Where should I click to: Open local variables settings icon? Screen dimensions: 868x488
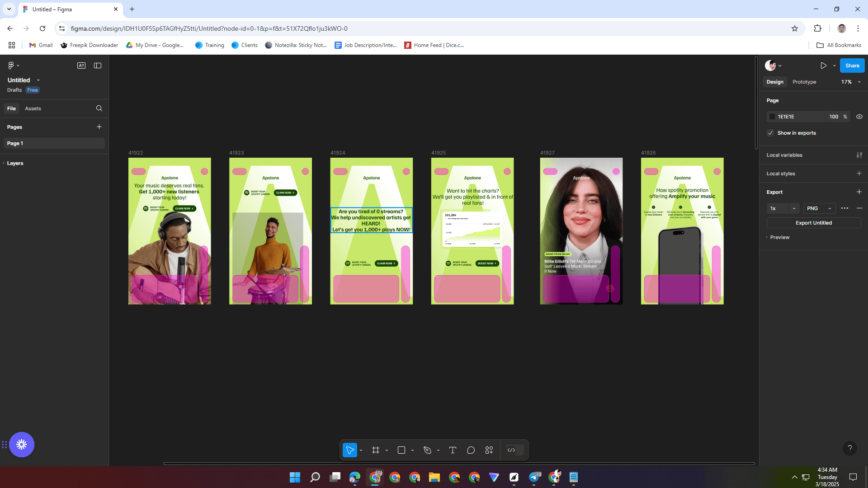[859, 155]
